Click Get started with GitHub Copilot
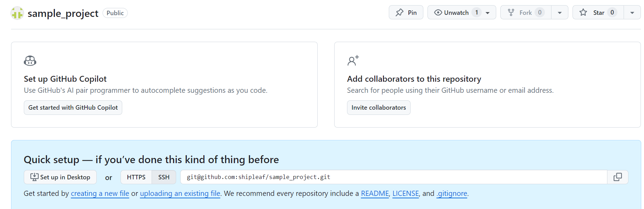The width and height of the screenshot is (644, 209). click(x=73, y=107)
